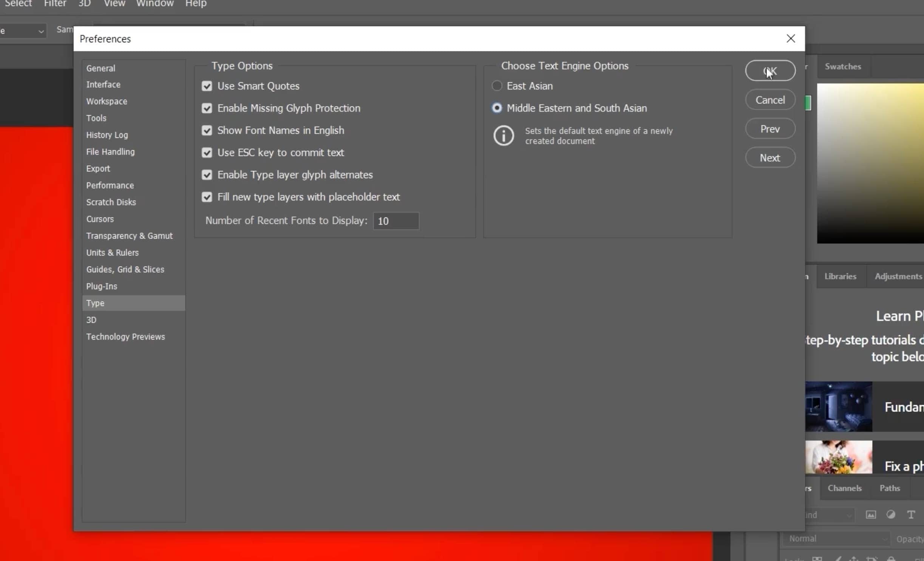This screenshot has width=924, height=561.
Task: Open the layer Kind filter dropdown
Action: point(829,515)
